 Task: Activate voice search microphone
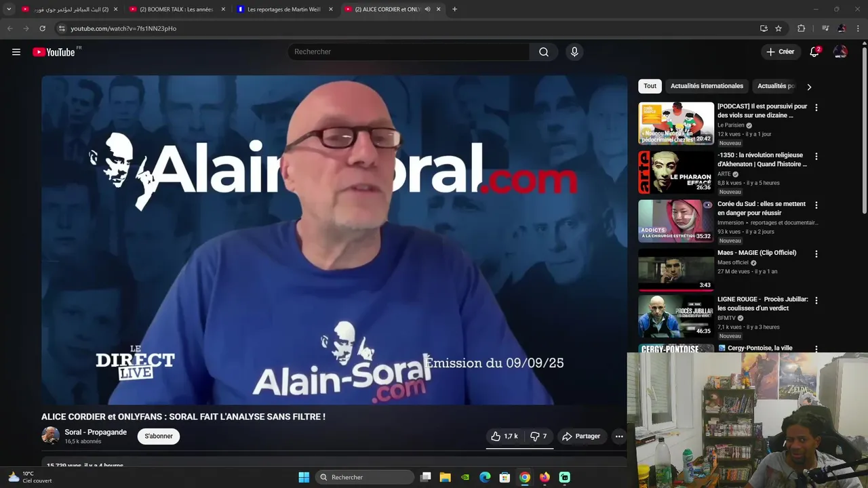574,52
